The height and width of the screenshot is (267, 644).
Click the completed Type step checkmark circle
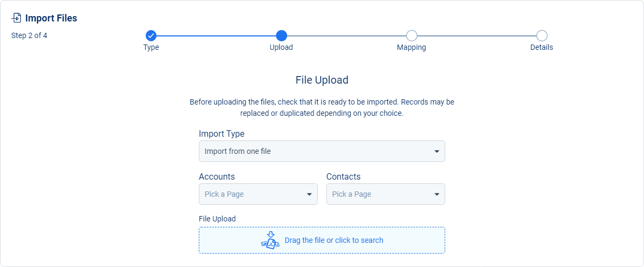(151, 36)
